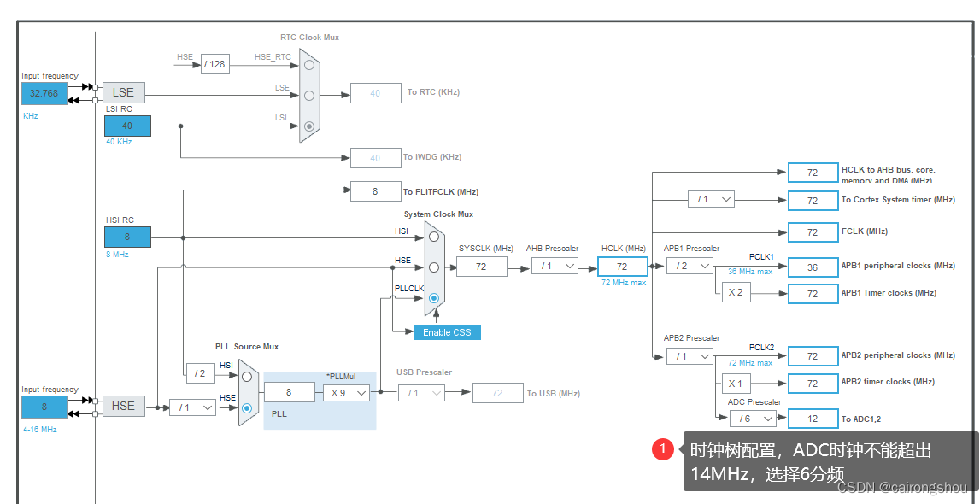Open the APB1 Prescaler dropdown

coord(690,266)
